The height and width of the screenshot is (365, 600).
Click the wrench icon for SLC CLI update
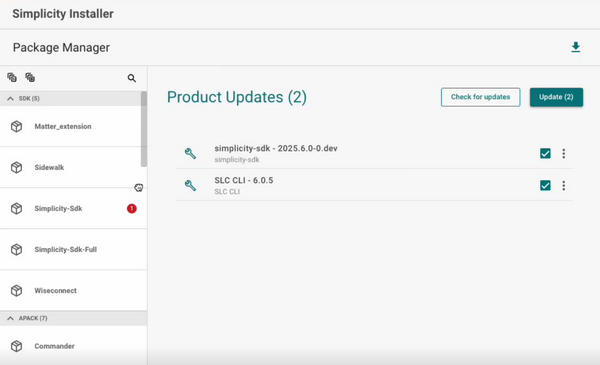[190, 186]
